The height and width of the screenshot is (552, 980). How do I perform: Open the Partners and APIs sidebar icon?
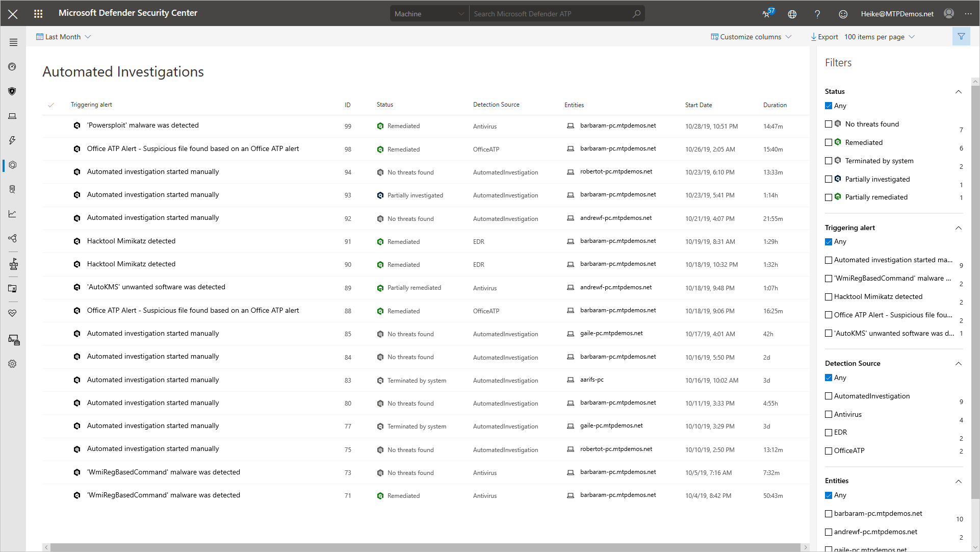(13, 238)
